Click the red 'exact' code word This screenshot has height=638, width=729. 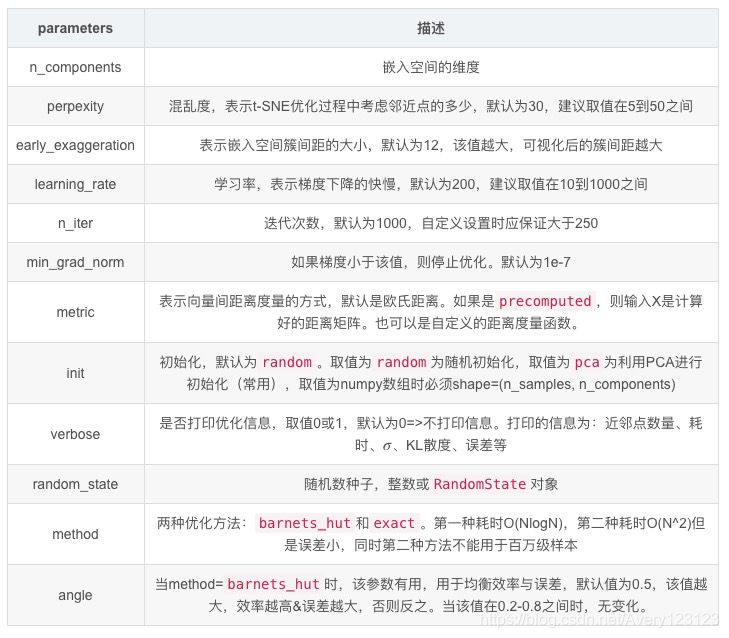(394, 523)
